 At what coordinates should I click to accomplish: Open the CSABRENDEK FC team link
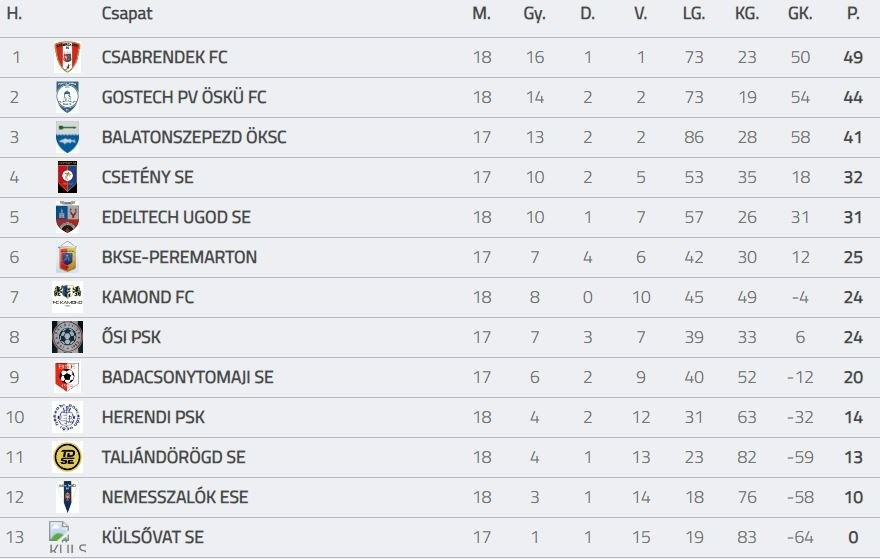[164, 57]
